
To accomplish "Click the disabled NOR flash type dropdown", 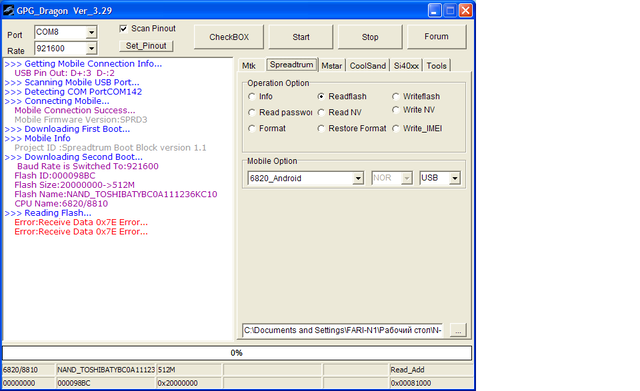I will tap(392, 178).
